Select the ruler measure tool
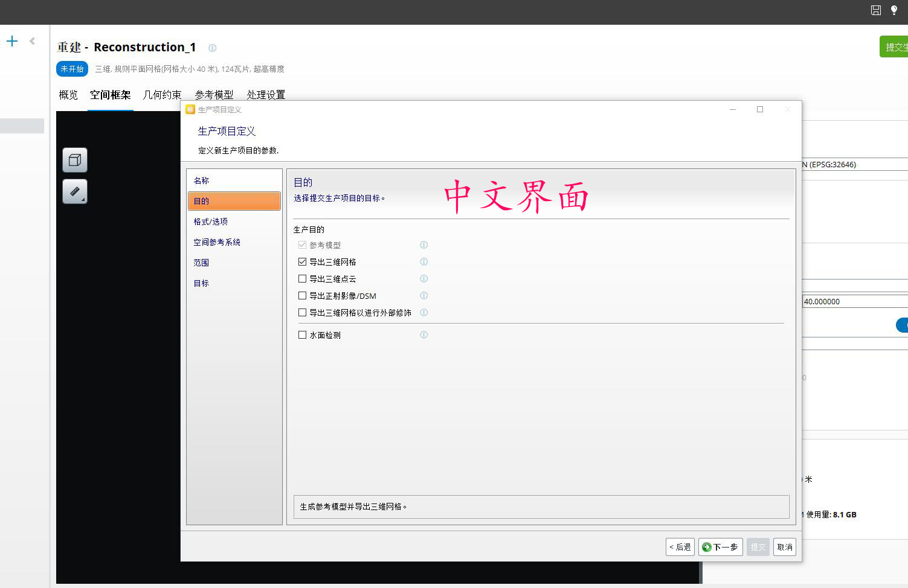The image size is (908, 588). (x=75, y=191)
